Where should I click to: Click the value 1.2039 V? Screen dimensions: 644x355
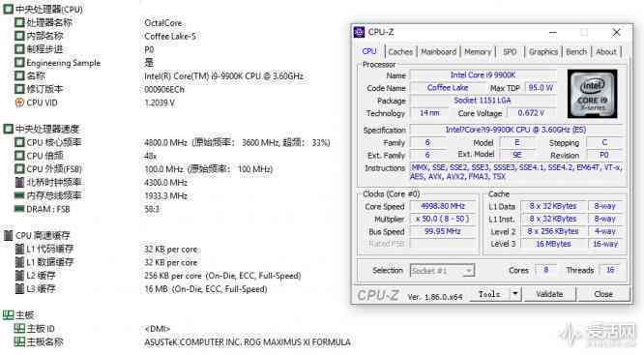(160, 103)
